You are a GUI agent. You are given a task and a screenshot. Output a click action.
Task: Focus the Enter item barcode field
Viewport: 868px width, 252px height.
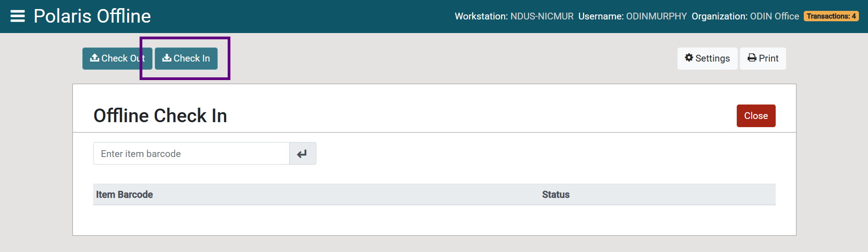pyautogui.click(x=191, y=154)
